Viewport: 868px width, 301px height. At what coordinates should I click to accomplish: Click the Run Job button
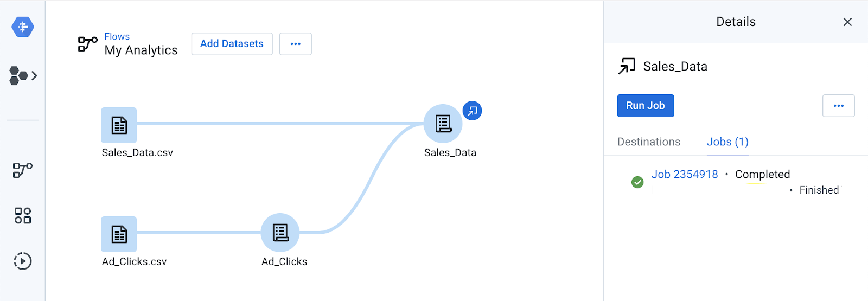coord(646,106)
